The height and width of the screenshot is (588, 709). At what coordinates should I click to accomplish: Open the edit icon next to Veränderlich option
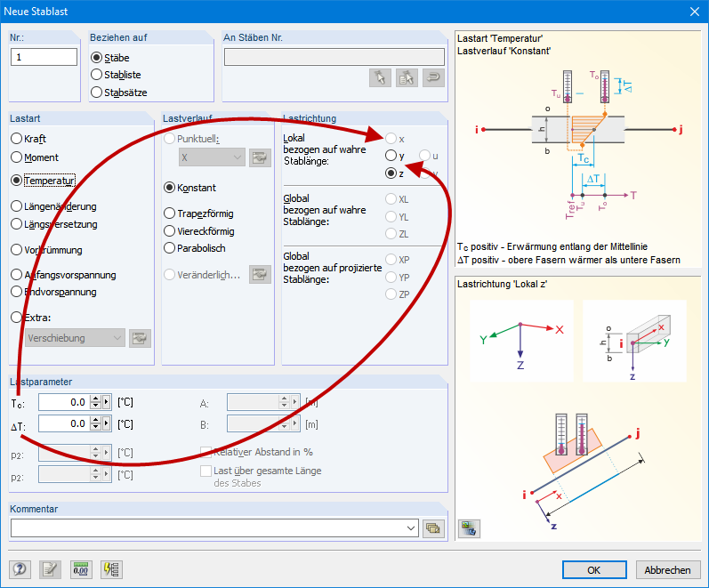tap(260, 275)
